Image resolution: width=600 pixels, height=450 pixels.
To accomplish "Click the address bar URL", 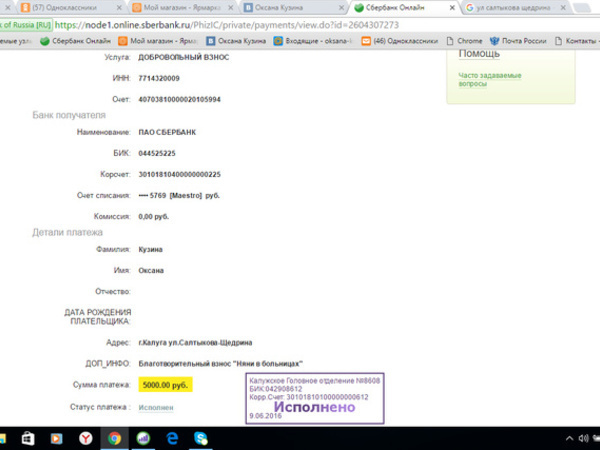I will [227, 25].
